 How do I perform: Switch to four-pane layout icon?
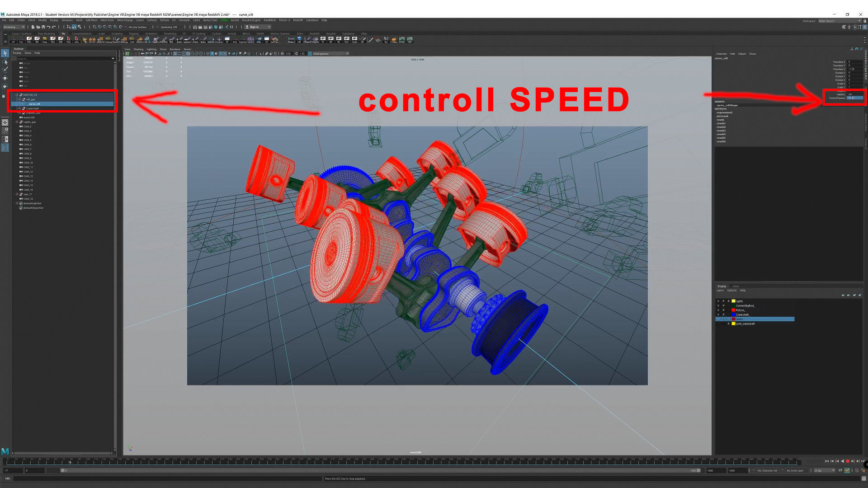[x=5, y=131]
